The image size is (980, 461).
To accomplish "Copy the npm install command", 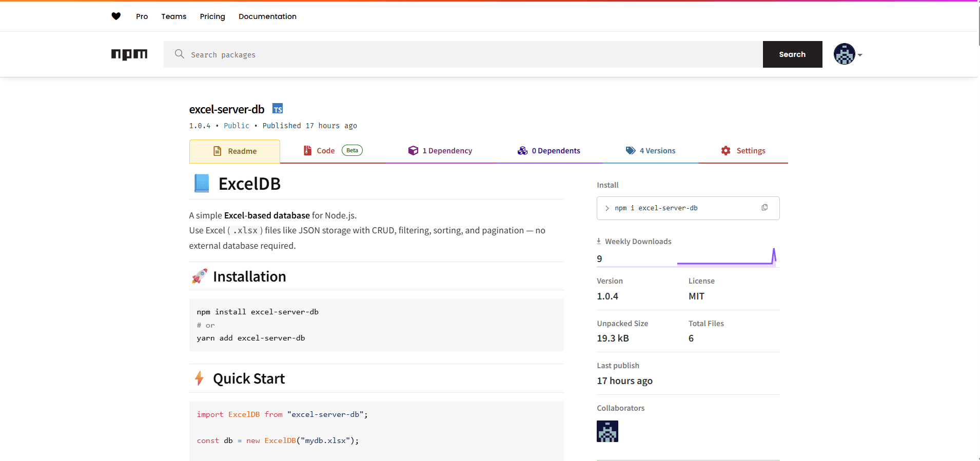I will tap(765, 208).
